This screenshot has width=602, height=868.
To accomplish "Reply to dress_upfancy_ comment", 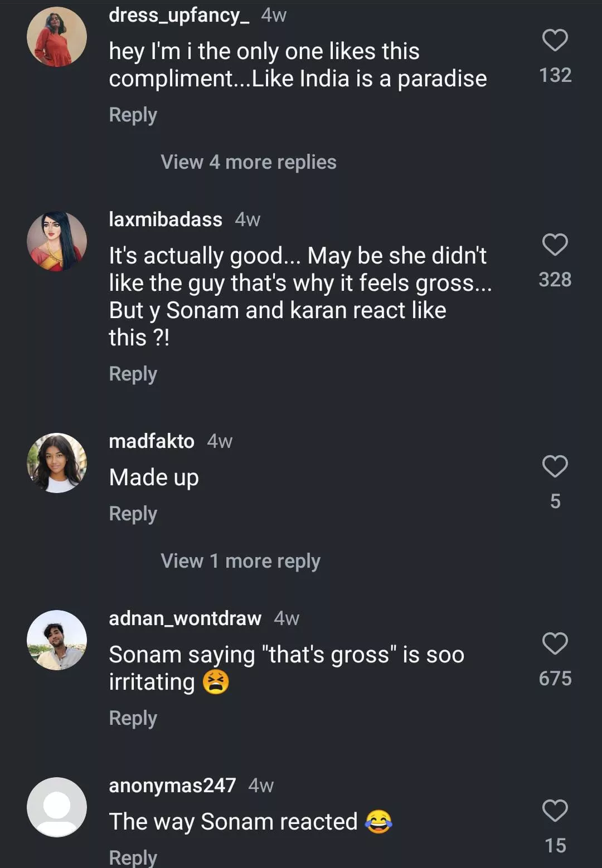I will 133,115.
